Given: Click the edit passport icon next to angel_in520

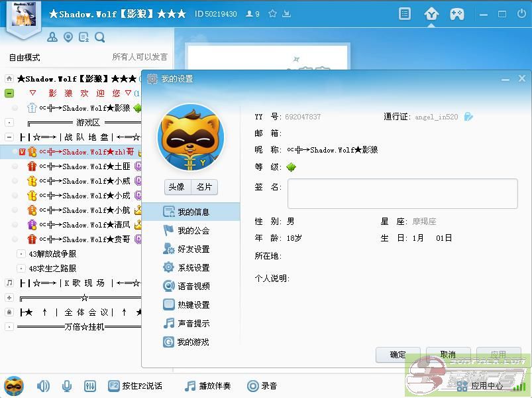Looking at the screenshot, I should [468, 117].
